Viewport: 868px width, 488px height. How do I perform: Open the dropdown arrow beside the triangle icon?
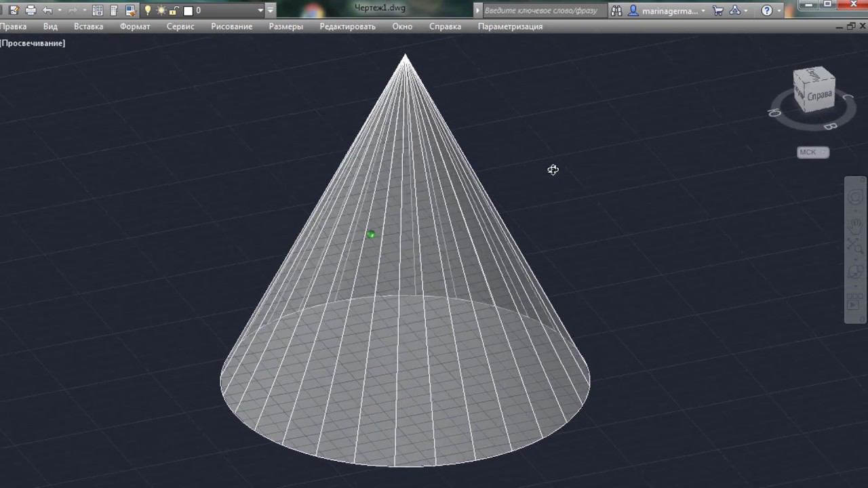click(746, 10)
